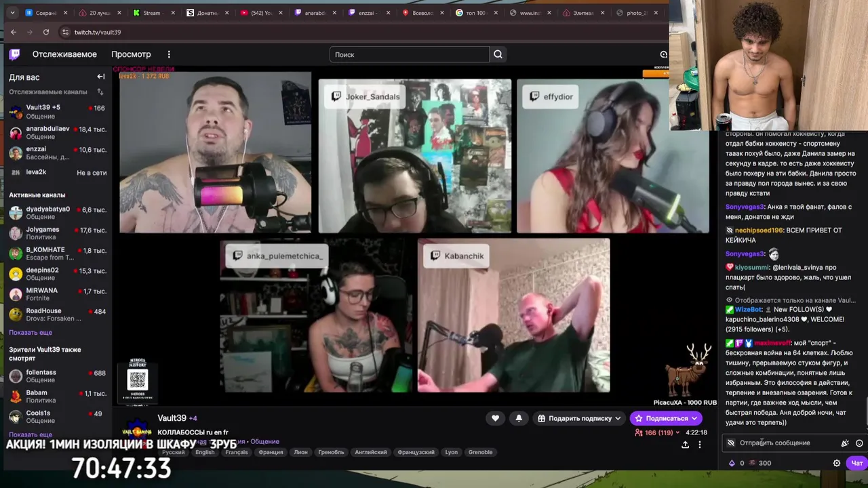Expand active channels with Показать еще

(x=31, y=333)
